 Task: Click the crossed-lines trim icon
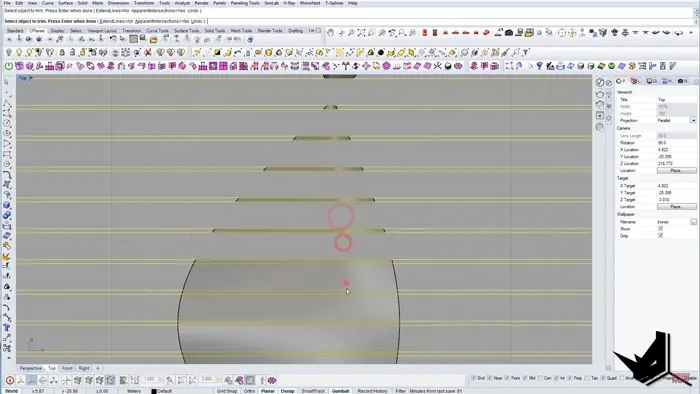point(438,66)
